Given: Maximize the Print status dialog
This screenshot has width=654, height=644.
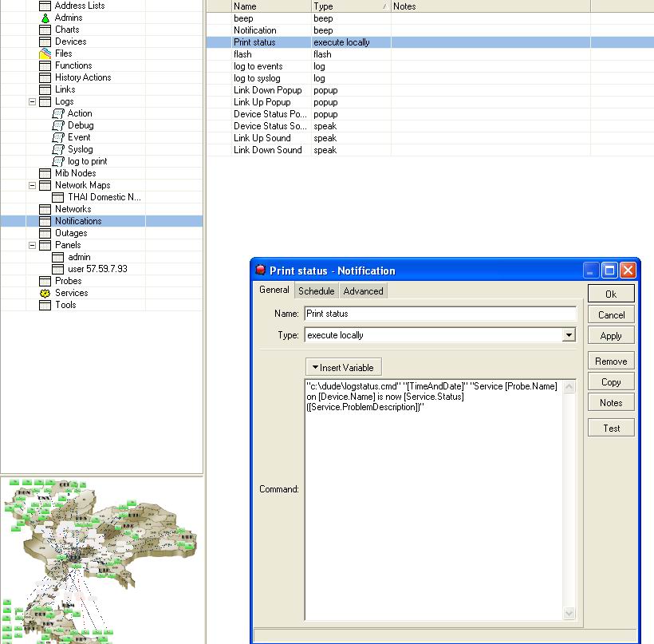Looking at the screenshot, I should coord(609,271).
